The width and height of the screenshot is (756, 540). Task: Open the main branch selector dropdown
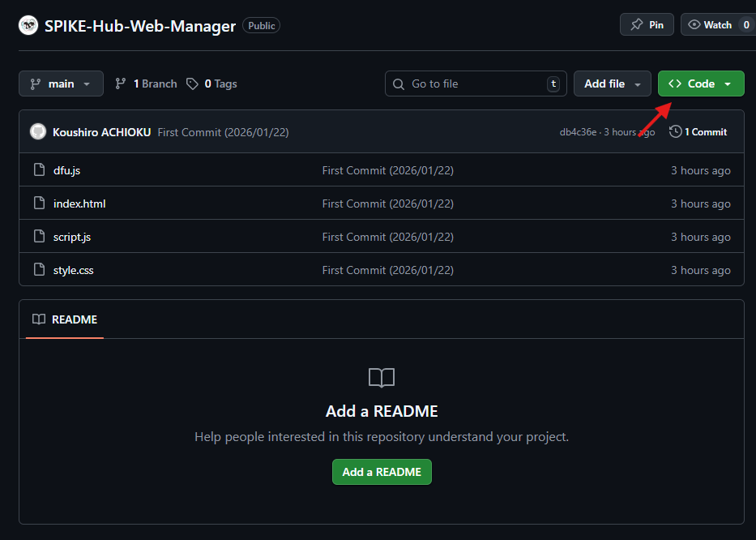click(x=61, y=84)
